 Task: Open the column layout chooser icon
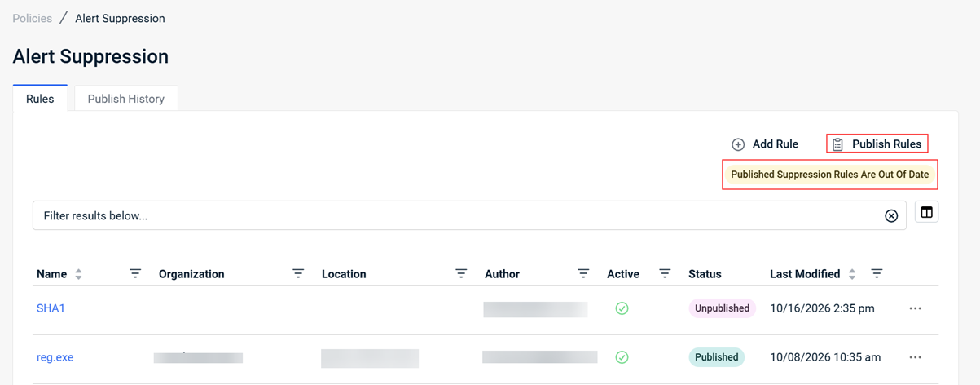coord(926,212)
